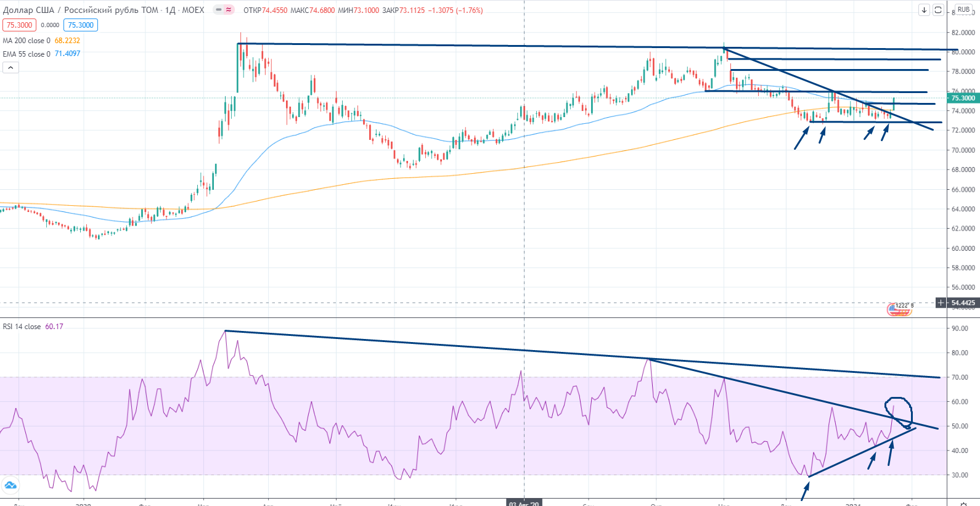Select the RSI 14 close indicator legend
980x506 pixels.
pyautogui.click(x=22, y=327)
